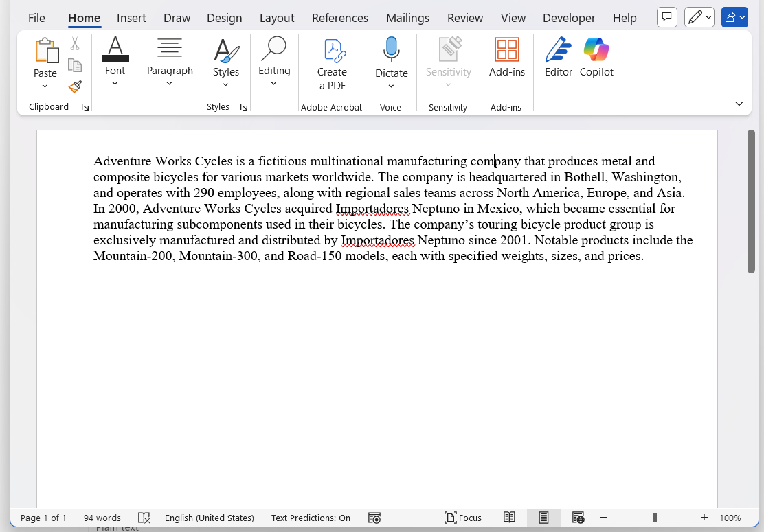The width and height of the screenshot is (764, 532).
Task: Switch to Read Mode view
Action: tap(509, 518)
